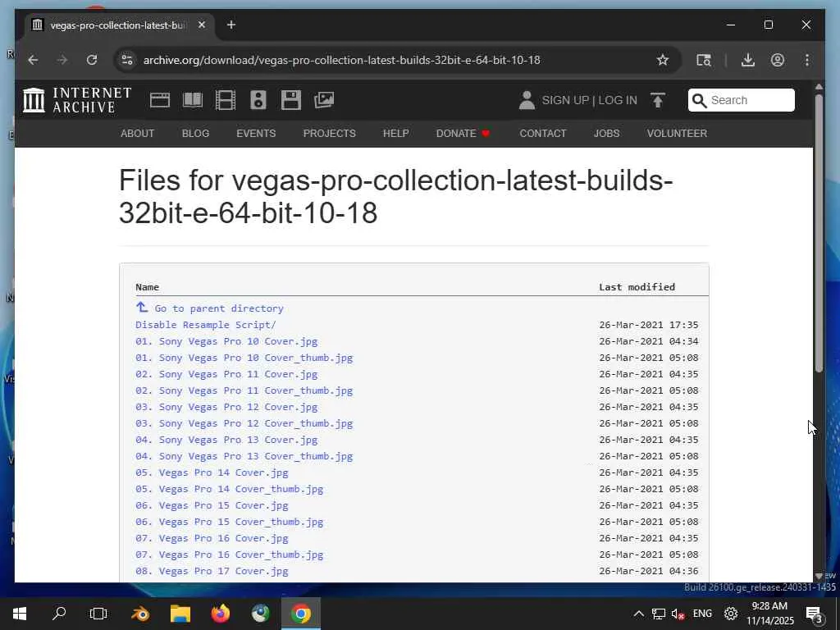This screenshot has height=630, width=840.
Task: Reload the page
Action: (x=92, y=60)
